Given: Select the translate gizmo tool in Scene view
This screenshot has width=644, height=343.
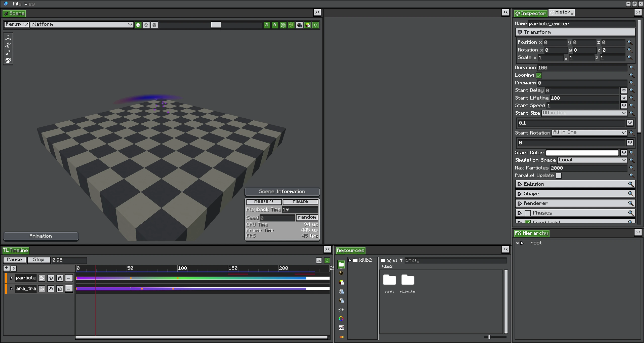Looking at the screenshot, I should click(8, 38).
